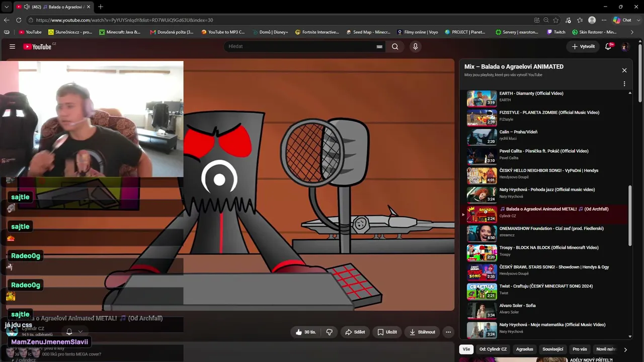
Task: Click the playlist panel scrollbar thumb
Action: coord(630,216)
